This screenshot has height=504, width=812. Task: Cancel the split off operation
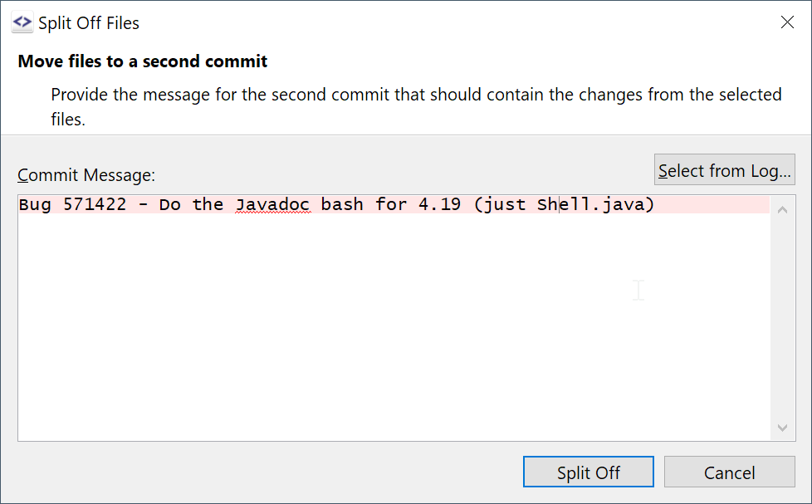(729, 472)
